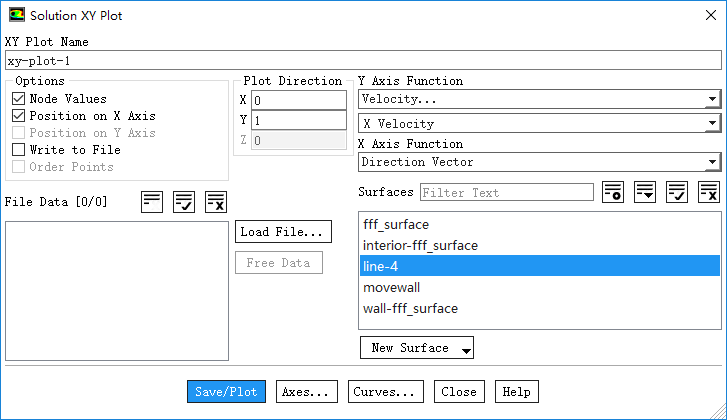
Task: Click the XY Plot Name text field
Action: point(363,61)
